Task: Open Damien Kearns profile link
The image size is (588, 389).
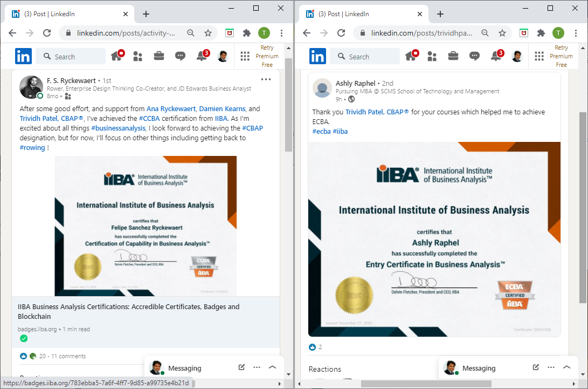Action: [x=223, y=108]
